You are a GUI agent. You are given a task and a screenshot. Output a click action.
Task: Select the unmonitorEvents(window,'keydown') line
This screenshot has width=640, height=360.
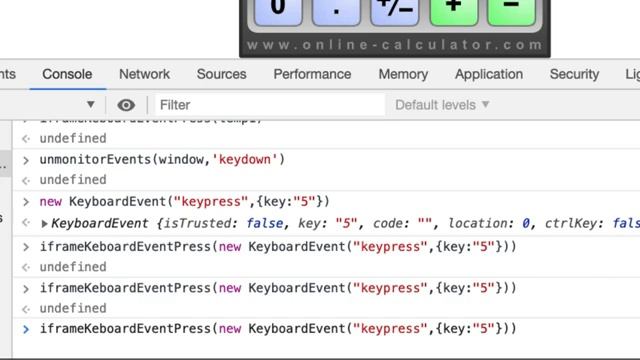[162, 160]
